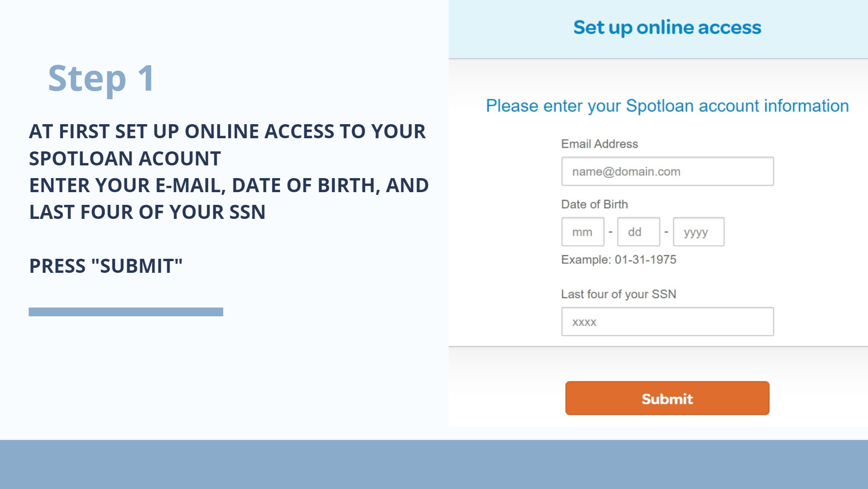This screenshot has width=868, height=489.
Task: Click the "Step 1" heading
Action: 101,78
